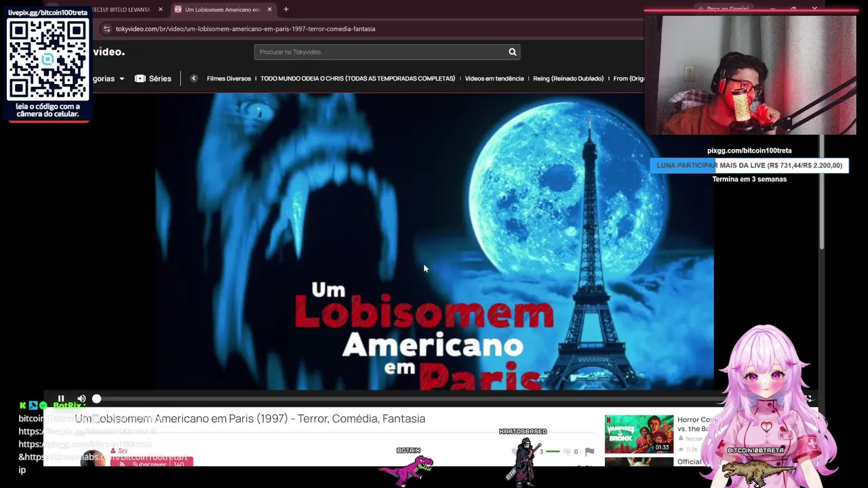Screen dimensions: 868x488
Task: Pause the video with the pause button
Action: [61, 399]
